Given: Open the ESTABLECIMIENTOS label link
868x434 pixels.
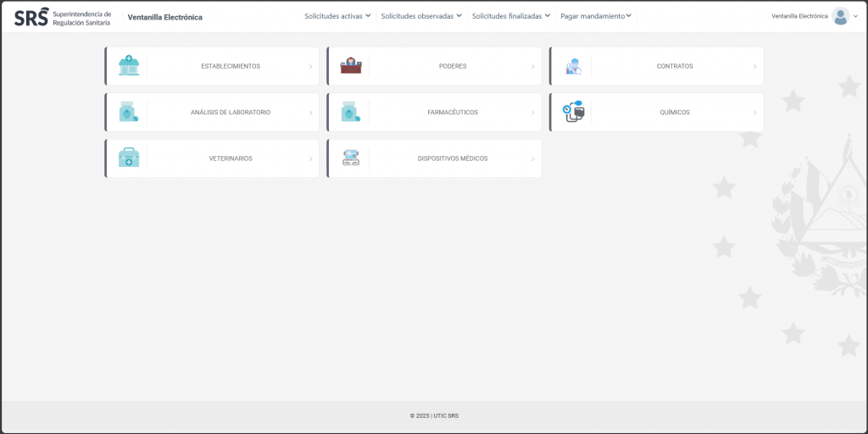Looking at the screenshot, I should 231,66.
